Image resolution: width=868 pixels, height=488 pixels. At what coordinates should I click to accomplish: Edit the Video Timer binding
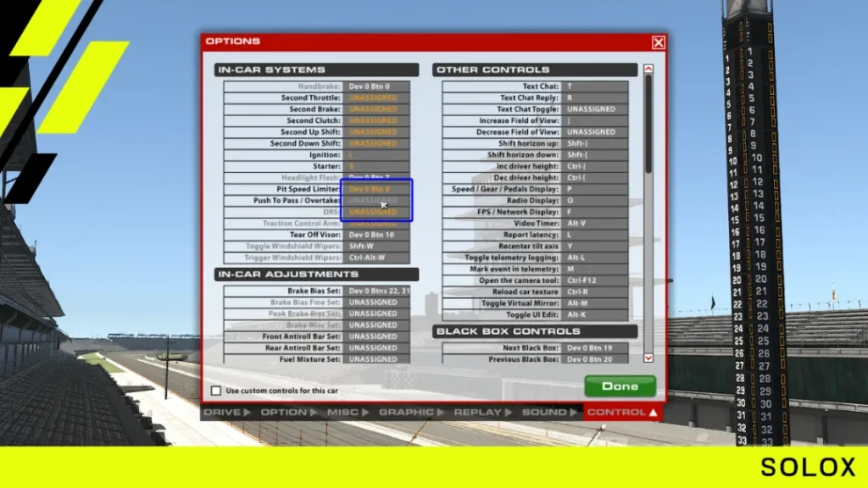pos(595,224)
